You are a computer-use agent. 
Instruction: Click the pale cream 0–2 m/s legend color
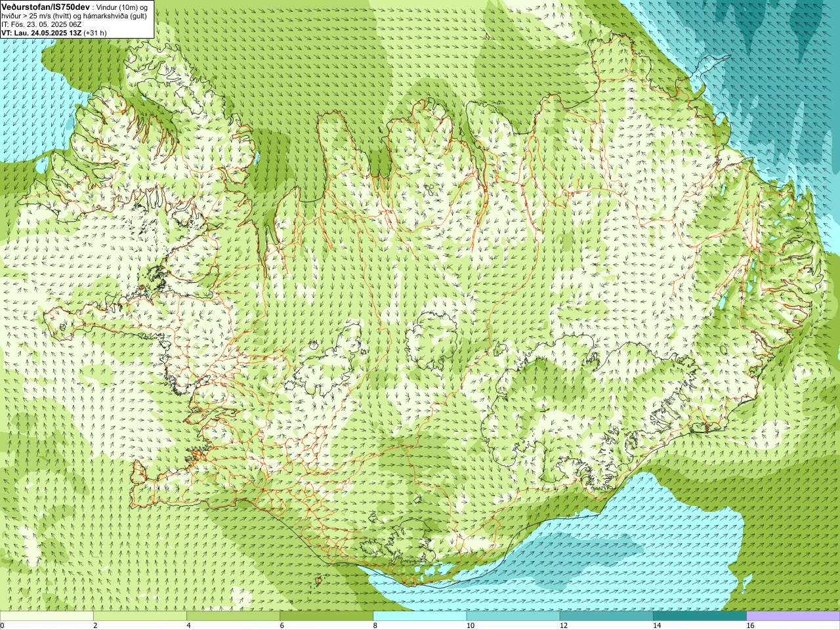coord(47,616)
